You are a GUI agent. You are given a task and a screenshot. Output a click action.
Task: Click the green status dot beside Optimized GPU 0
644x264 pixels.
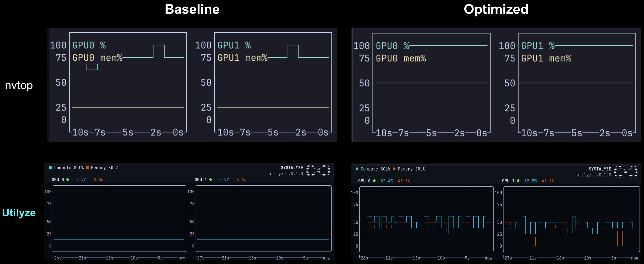coord(374,181)
